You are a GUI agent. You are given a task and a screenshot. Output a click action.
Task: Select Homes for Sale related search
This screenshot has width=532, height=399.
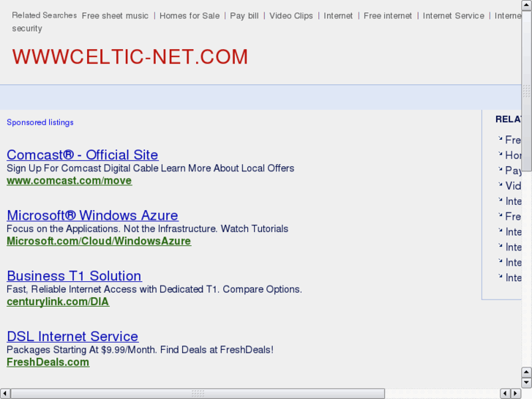pyautogui.click(x=190, y=15)
